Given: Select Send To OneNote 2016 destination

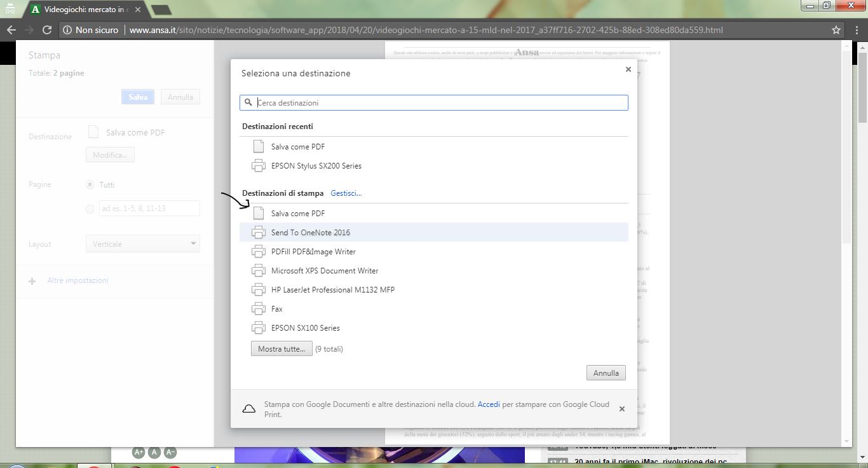Looking at the screenshot, I should point(434,232).
